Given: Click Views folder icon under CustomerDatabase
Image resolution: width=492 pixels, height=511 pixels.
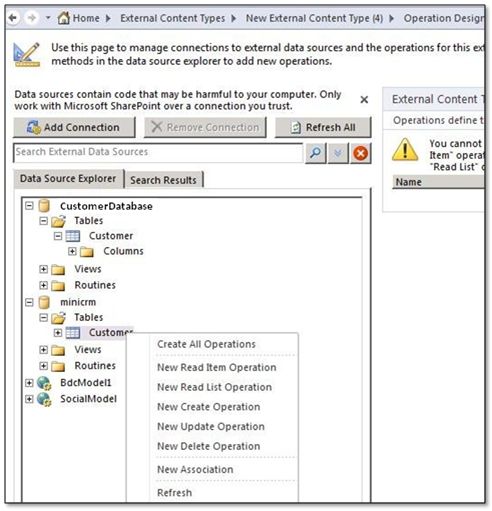Looking at the screenshot, I should point(58,269).
